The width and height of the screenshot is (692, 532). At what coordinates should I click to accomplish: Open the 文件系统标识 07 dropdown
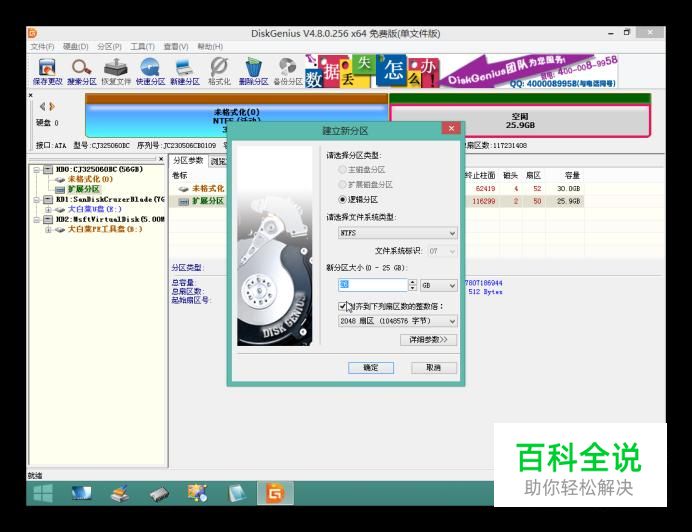click(x=442, y=251)
